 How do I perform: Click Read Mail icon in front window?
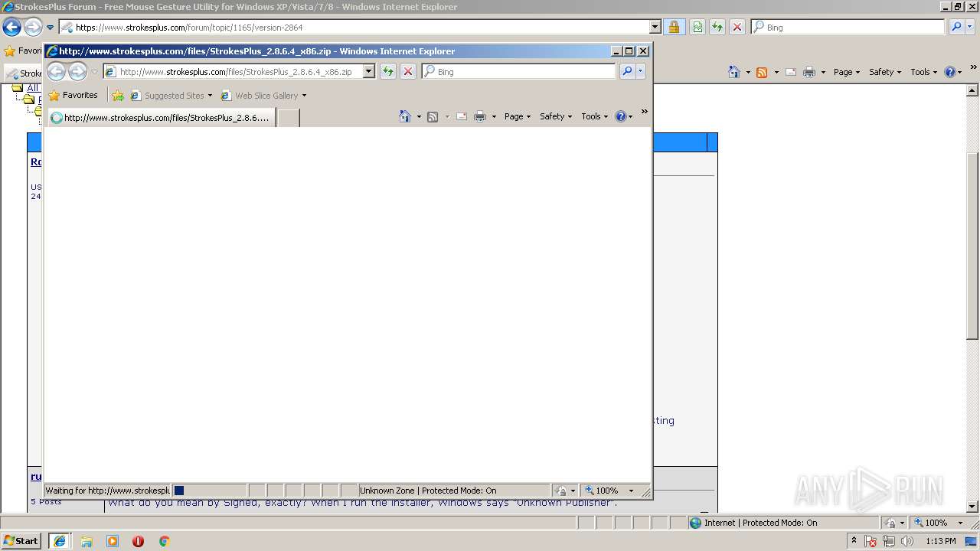462,116
